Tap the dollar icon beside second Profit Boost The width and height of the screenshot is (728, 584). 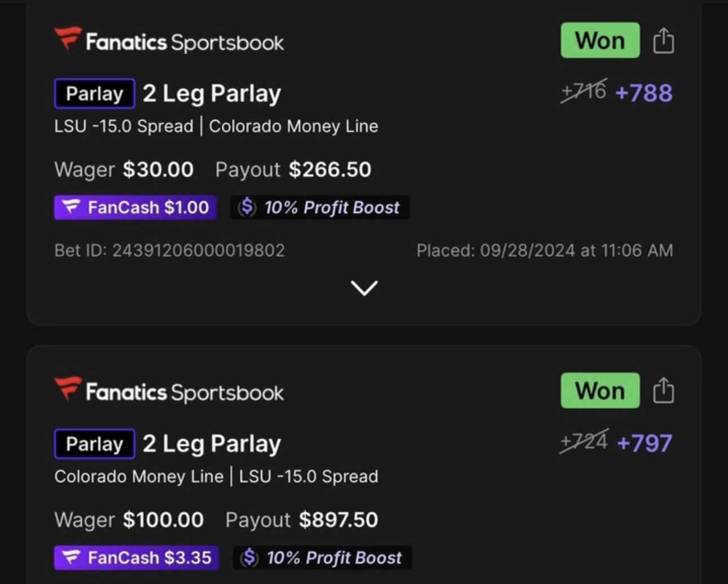[x=249, y=557]
